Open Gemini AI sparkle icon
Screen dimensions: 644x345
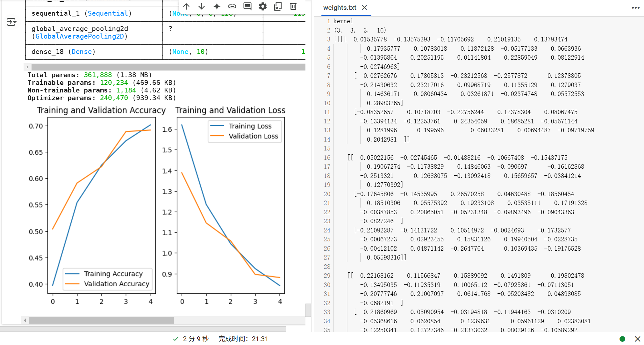[217, 6]
